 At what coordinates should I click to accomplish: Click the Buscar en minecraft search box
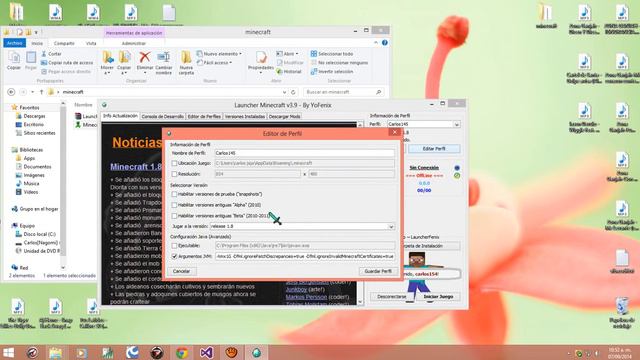(343, 92)
